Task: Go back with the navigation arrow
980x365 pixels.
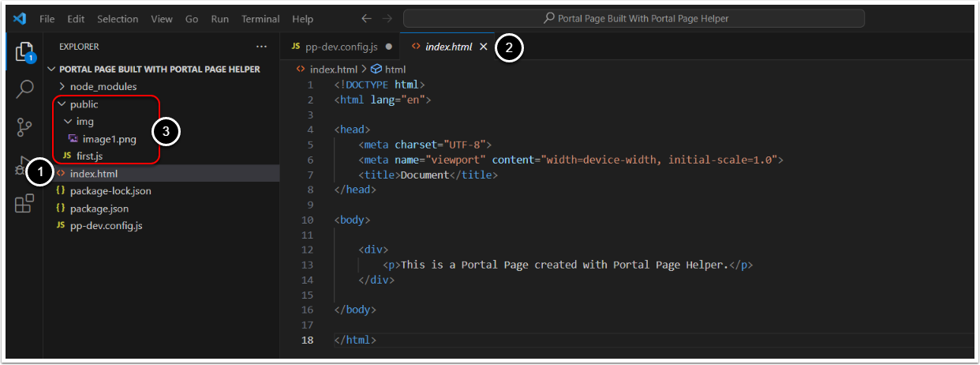Action: (366, 18)
